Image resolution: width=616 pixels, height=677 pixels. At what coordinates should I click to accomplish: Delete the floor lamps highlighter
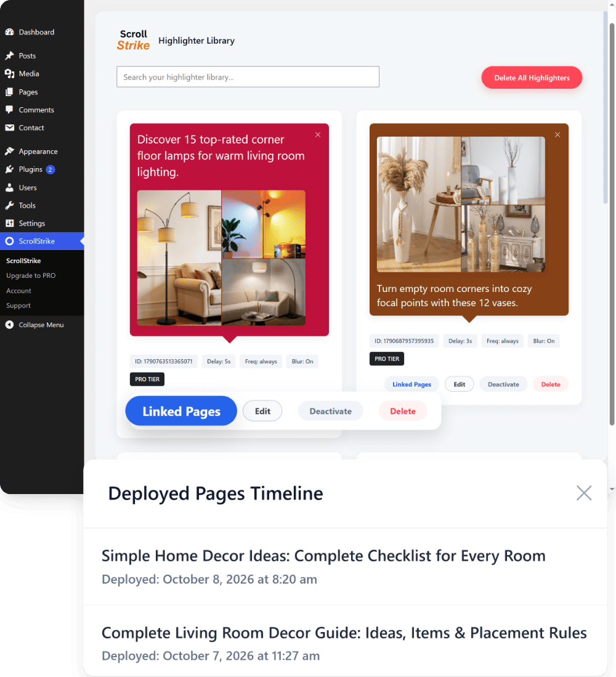[403, 411]
